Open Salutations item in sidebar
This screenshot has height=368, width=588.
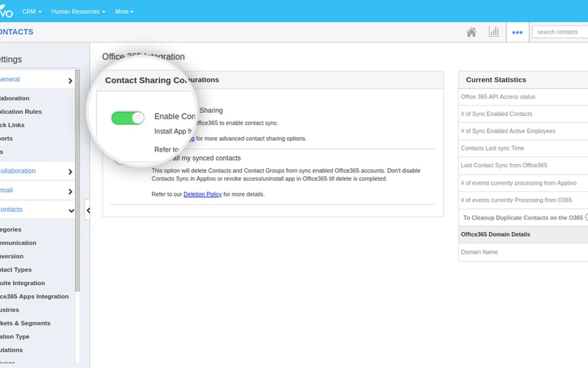11,350
